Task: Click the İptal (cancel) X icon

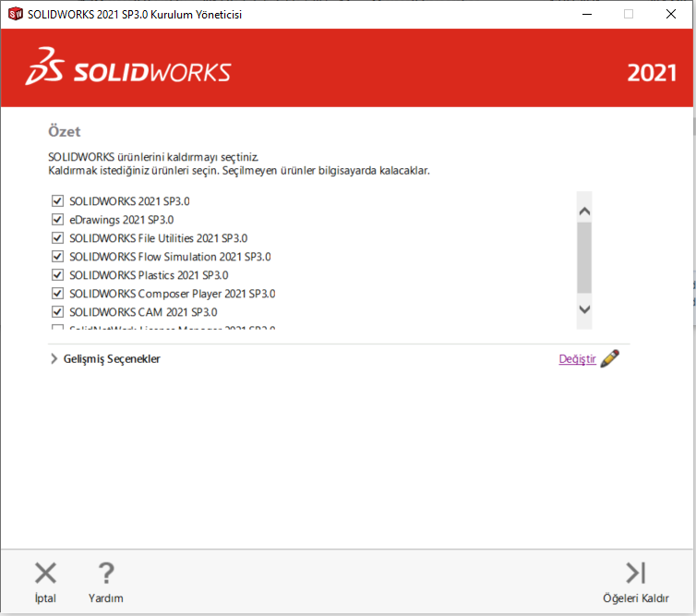Action: pyautogui.click(x=45, y=574)
